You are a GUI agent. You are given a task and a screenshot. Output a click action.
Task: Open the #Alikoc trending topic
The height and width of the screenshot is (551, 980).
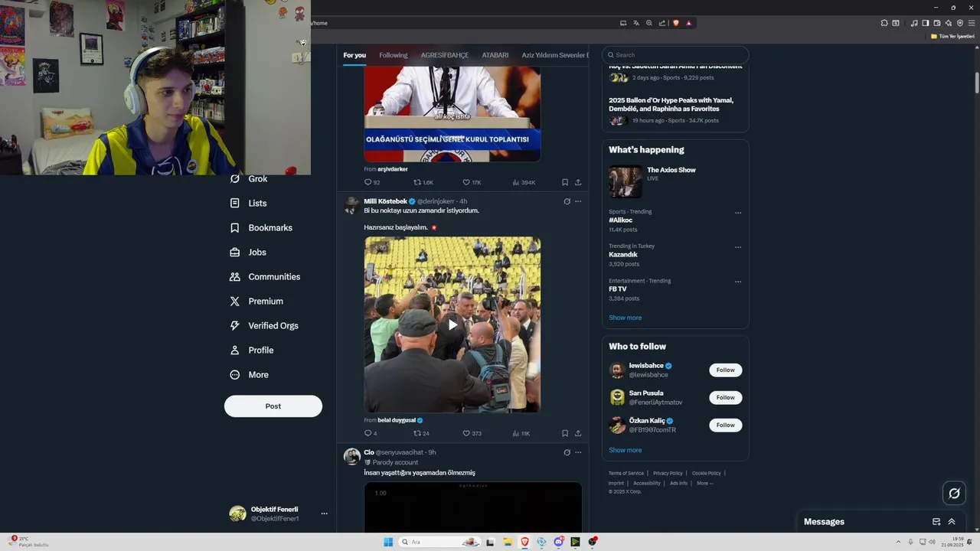pyautogui.click(x=621, y=220)
